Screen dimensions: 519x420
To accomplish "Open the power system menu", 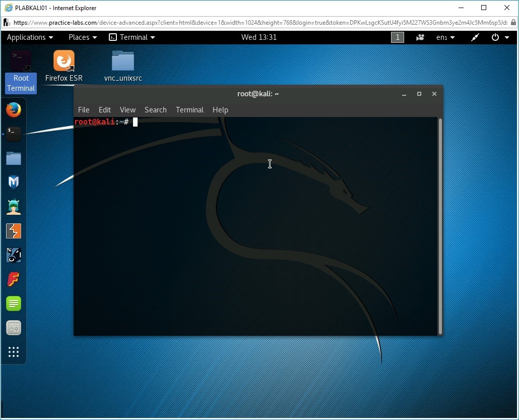I will (x=500, y=37).
